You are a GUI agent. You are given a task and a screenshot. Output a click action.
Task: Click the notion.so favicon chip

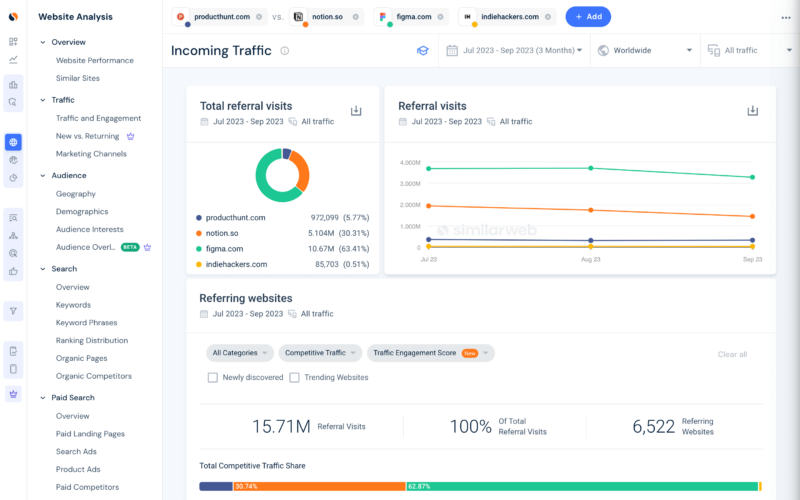[x=299, y=17]
